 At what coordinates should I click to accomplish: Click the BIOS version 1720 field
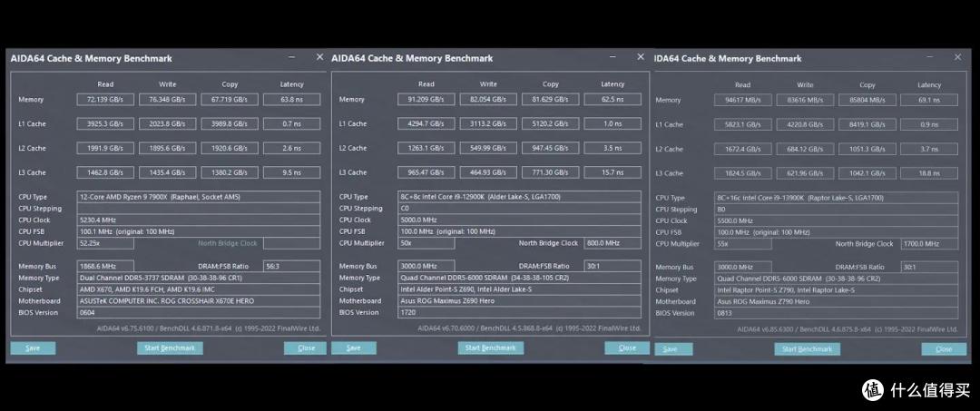(x=519, y=312)
